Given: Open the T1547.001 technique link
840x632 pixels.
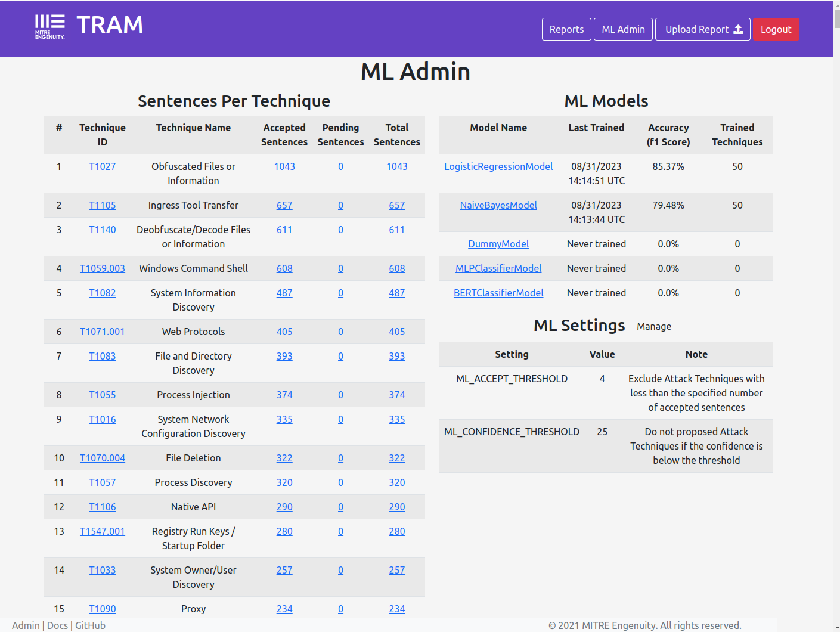Looking at the screenshot, I should [103, 531].
